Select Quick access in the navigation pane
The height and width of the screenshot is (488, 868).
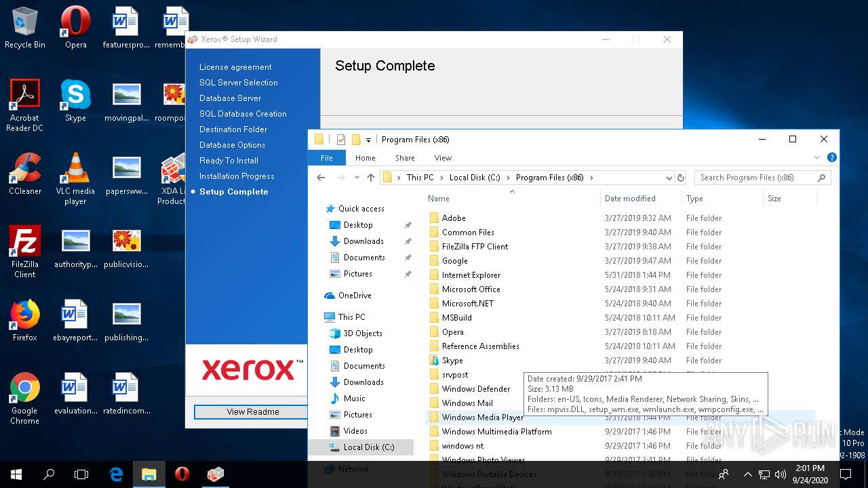[361, 209]
